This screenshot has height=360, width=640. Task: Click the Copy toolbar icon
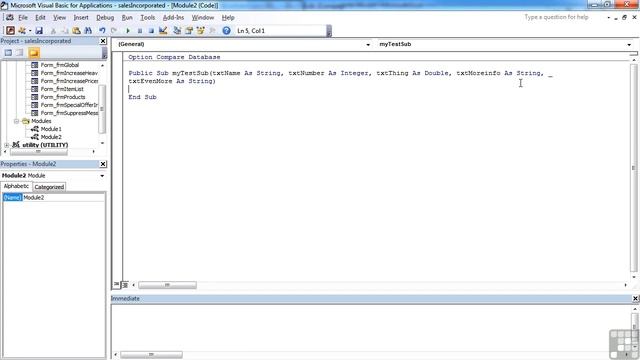point(64,31)
